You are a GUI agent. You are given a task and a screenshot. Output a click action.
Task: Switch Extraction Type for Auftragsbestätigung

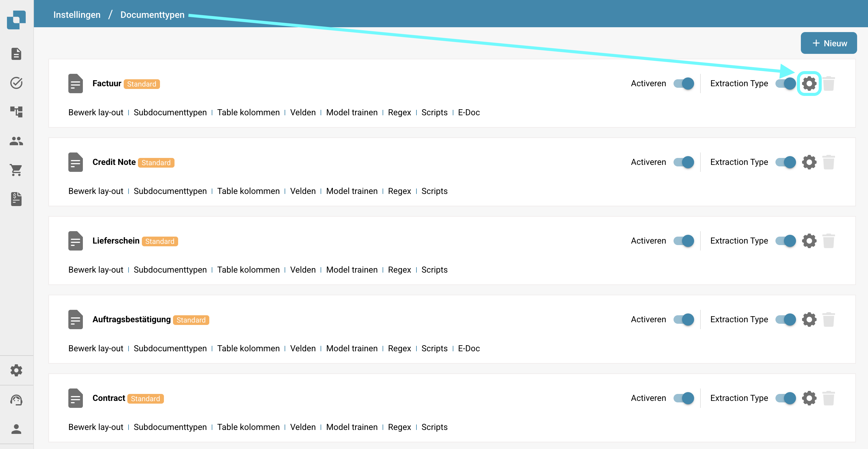[x=785, y=319]
